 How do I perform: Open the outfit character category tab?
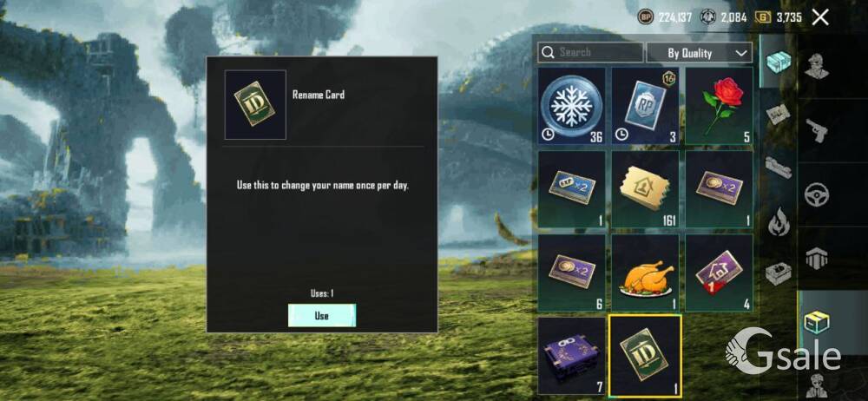click(x=817, y=67)
